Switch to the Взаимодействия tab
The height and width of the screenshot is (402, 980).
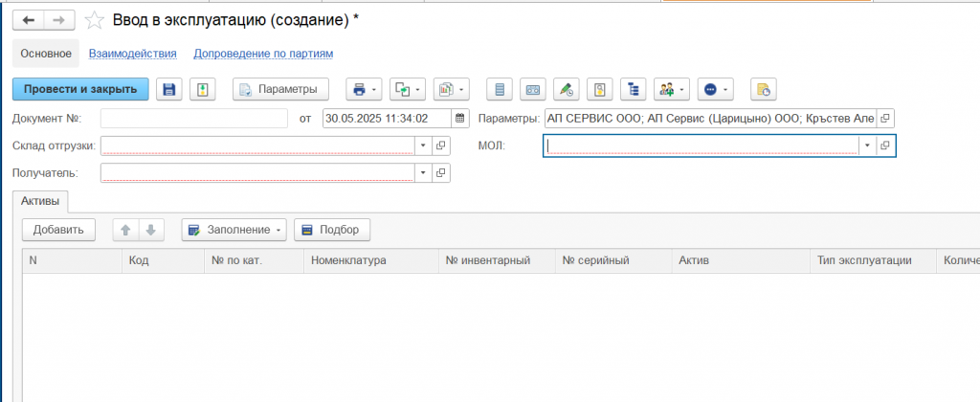click(x=132, y=54)
